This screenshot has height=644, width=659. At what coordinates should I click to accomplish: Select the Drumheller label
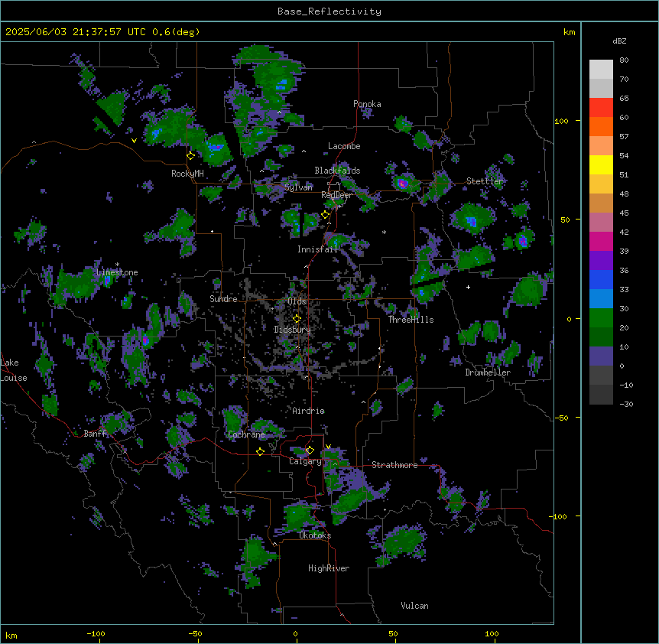point(488,372)
